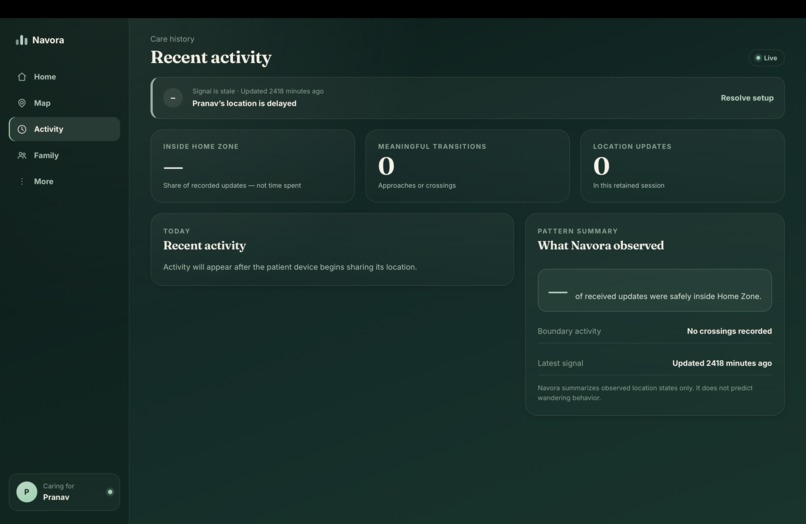Click the 'TODAY' label
The width and height of the screenshot is (806, 524).
(x=176, y=231)
